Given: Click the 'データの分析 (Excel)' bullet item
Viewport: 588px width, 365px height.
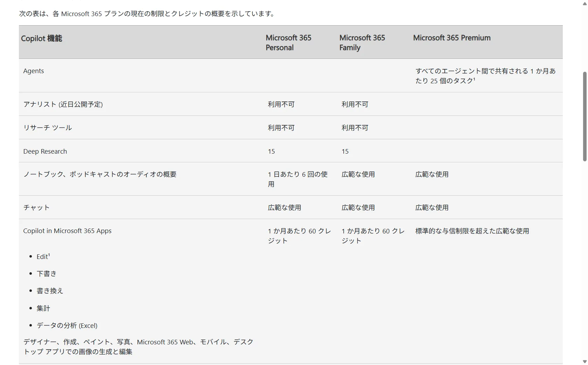Looking at the screenshot, I should pos(67,325).
